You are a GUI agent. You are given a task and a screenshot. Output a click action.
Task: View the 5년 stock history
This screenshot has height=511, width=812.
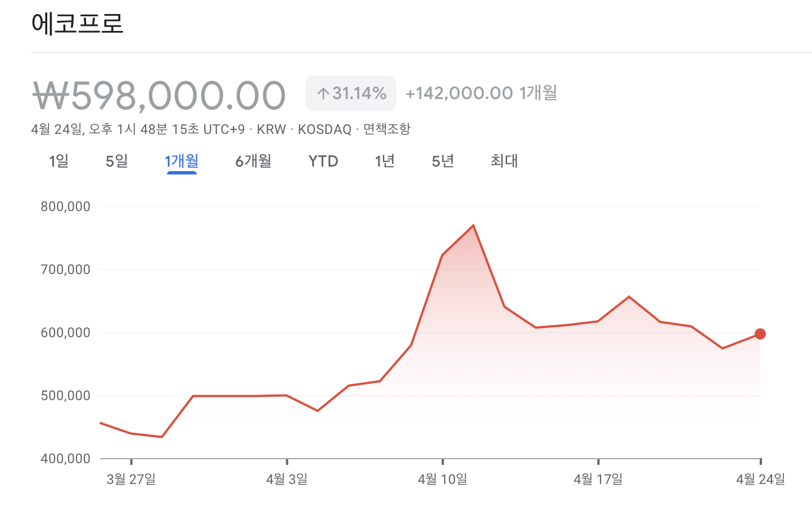click(442, 161)
